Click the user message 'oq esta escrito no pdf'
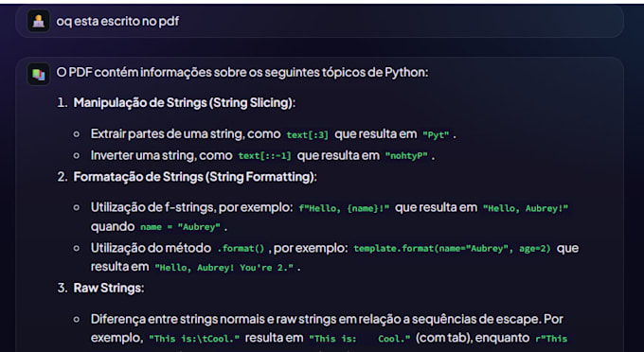This screenshot has height=352, width=644. click(117, 21)
